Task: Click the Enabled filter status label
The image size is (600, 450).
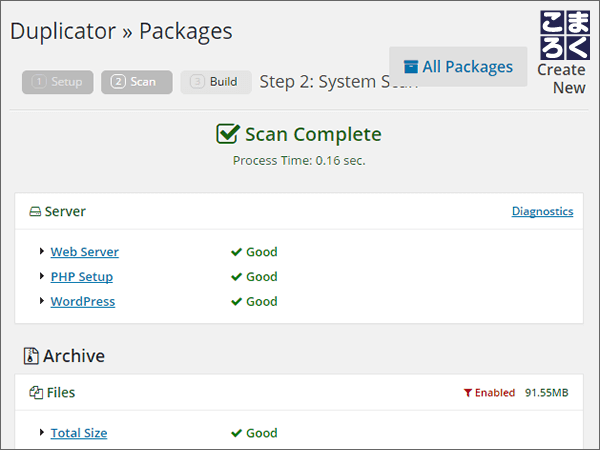Action: click(495, 393)
